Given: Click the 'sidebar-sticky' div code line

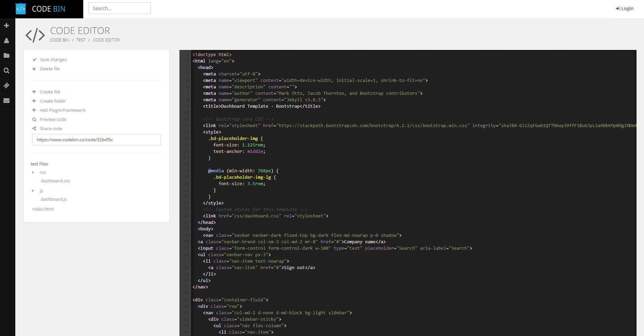Looking at the screenshot, I should point(245,319).
